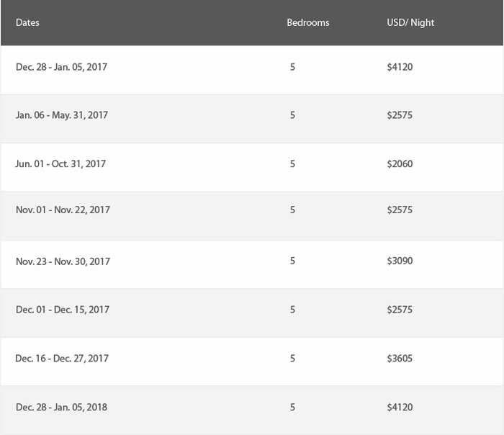Click the $3605 nightly rate

point(400,358)
